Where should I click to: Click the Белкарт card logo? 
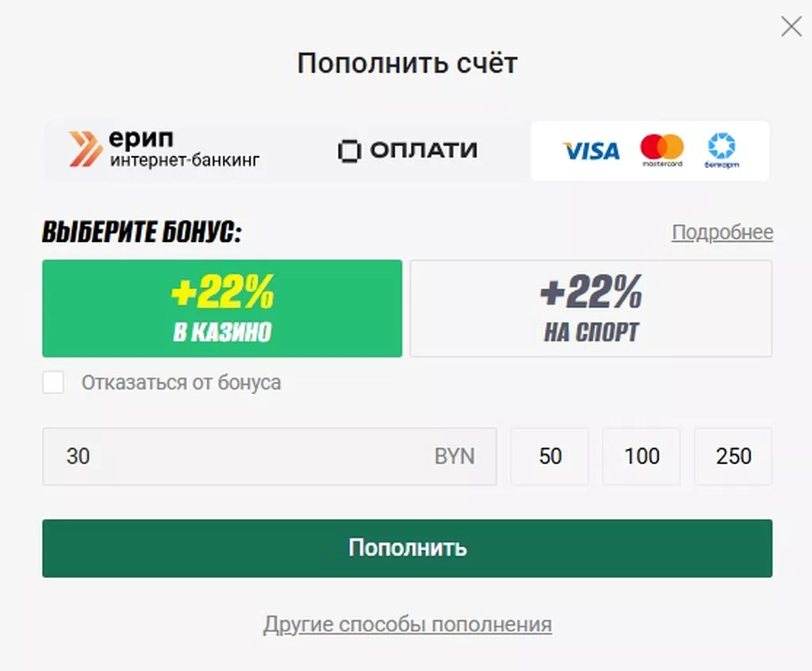tap(721, 150)
